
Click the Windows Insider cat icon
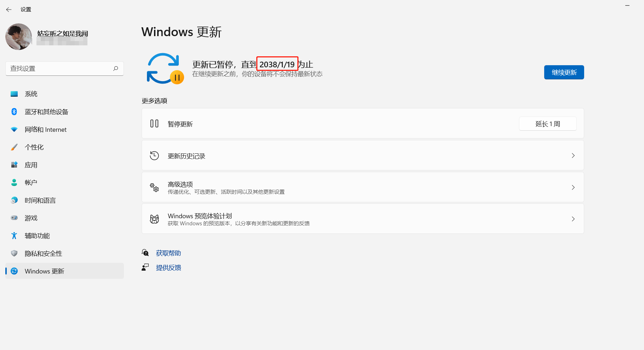[154, 219]
